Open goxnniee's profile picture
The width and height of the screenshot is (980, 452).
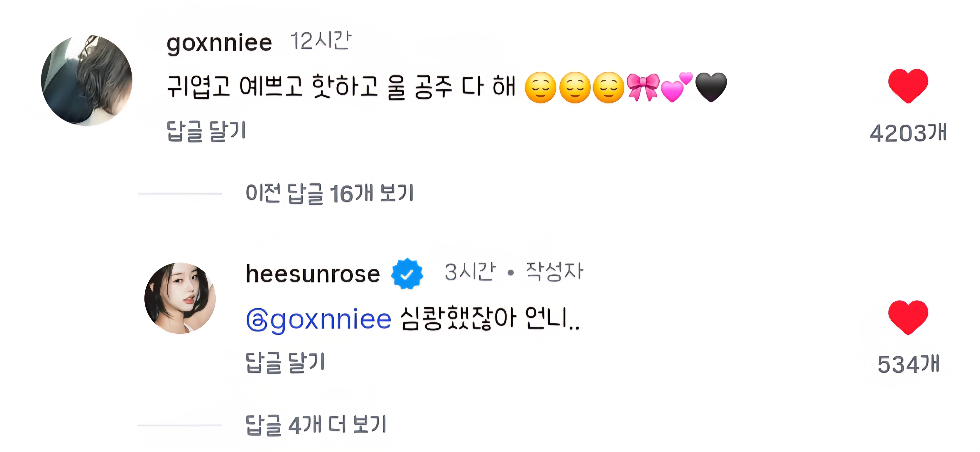click(x=87, y=80)
